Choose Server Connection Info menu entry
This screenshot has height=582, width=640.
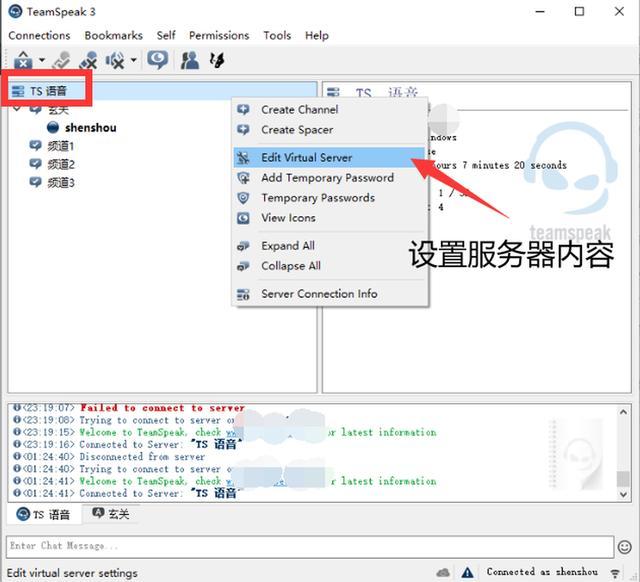click(330, 293)
